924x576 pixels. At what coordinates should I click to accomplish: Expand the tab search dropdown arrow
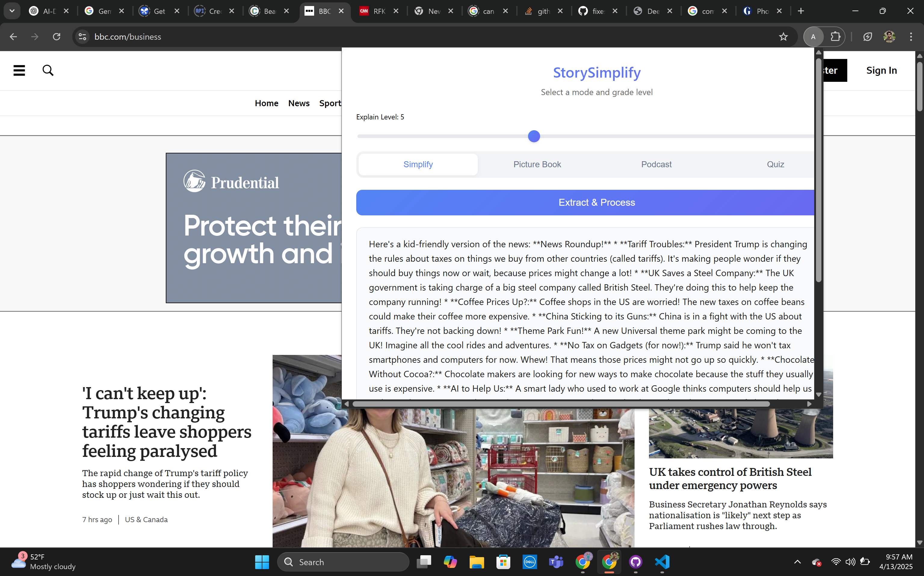pos(12,11)
